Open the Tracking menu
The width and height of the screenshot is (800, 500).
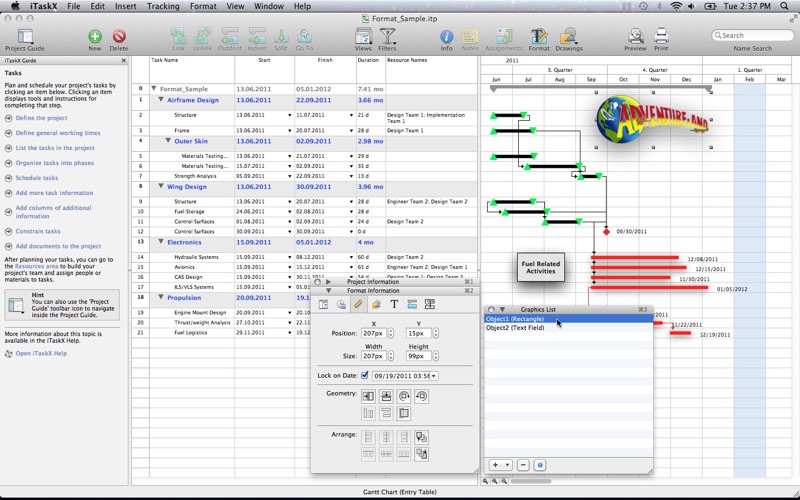pyautogui.click(x=163, y=6)
